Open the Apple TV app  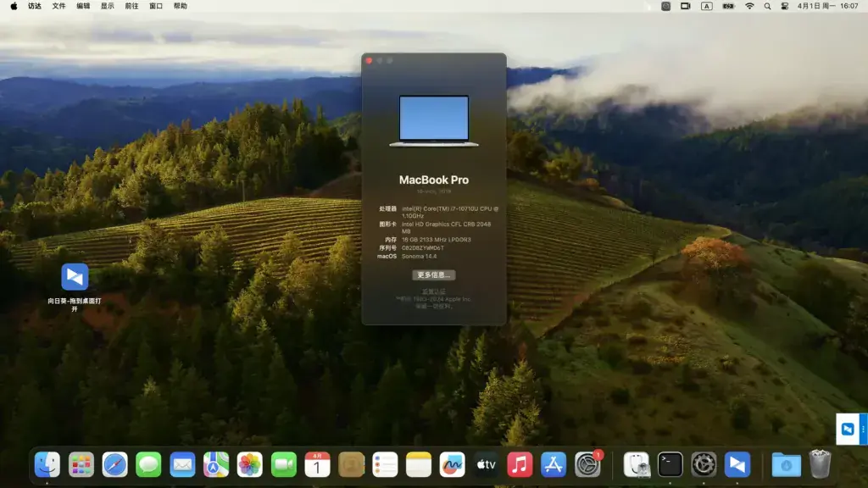point(486,464)
